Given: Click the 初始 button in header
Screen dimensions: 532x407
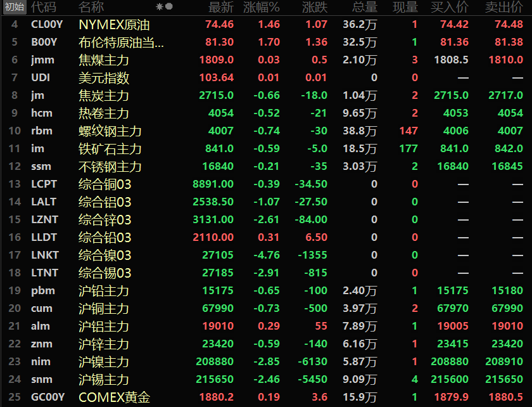Looking at the screenshot, I should [15, 7].
